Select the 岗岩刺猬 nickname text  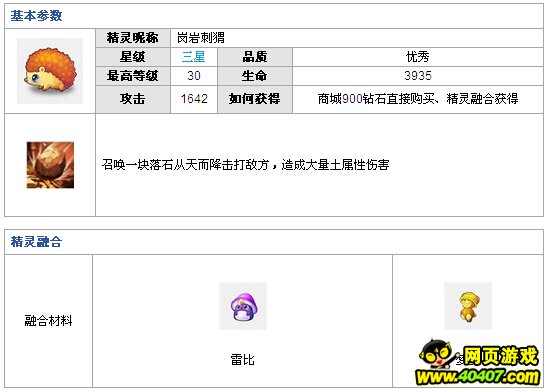[x=201, y=38]
